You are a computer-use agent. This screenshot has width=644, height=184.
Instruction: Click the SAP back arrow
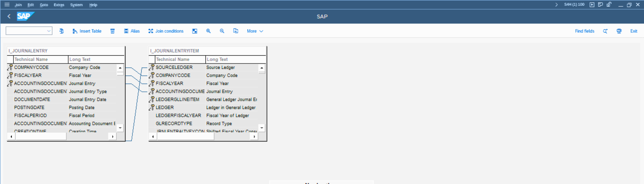coord(9,17)
